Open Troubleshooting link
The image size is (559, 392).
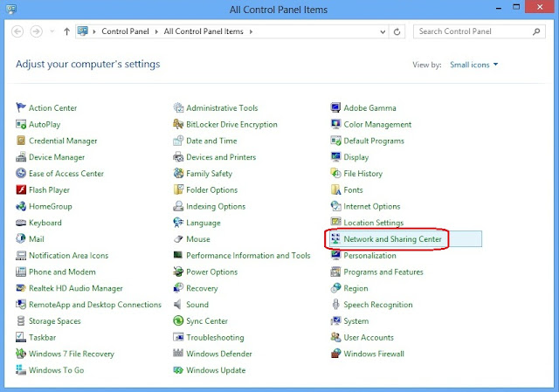coord(215,338)
